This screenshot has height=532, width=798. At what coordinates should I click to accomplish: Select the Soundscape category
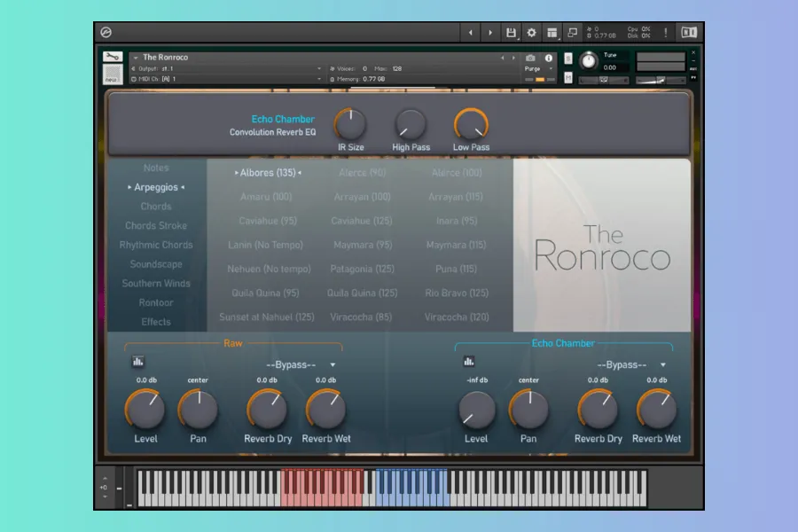click(x=156, y=264)
